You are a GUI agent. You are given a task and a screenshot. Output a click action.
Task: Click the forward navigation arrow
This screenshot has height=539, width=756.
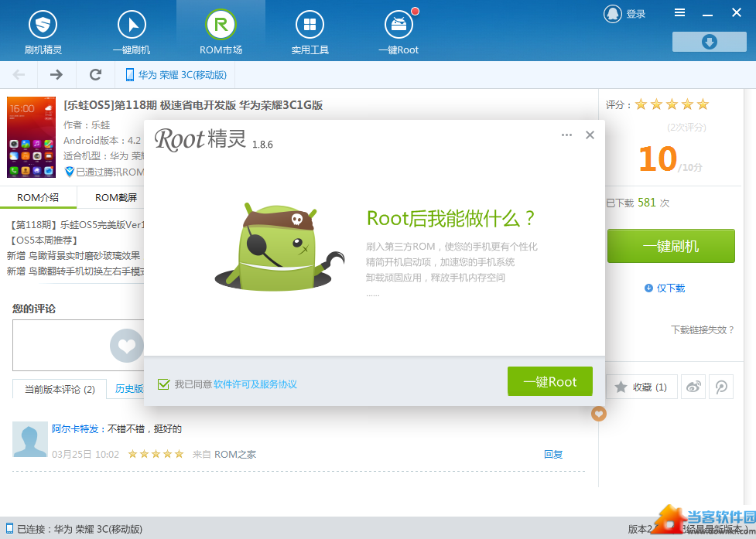(56, 74)
